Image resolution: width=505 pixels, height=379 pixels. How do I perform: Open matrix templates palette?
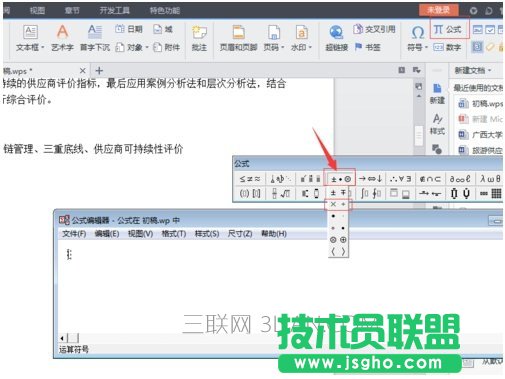tap(490, 193)
